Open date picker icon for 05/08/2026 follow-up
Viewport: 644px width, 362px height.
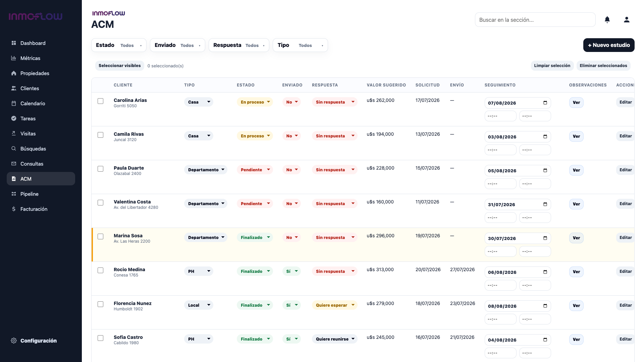[x=545, y=171]
